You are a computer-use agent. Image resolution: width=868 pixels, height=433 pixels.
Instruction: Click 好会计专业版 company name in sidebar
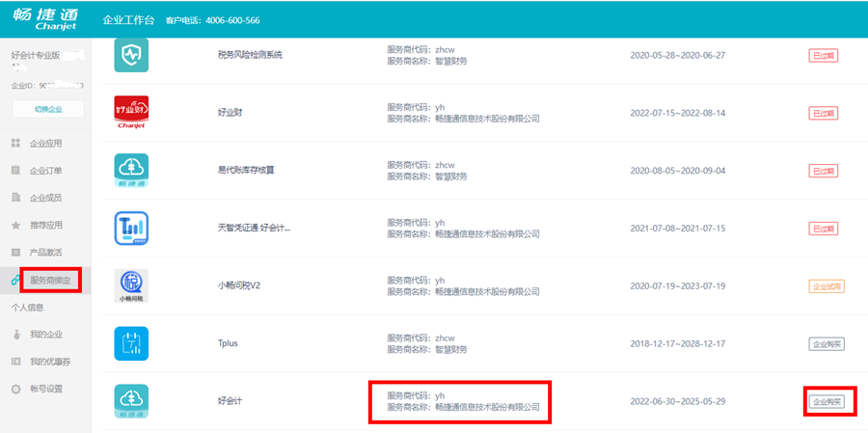(37, 55)
